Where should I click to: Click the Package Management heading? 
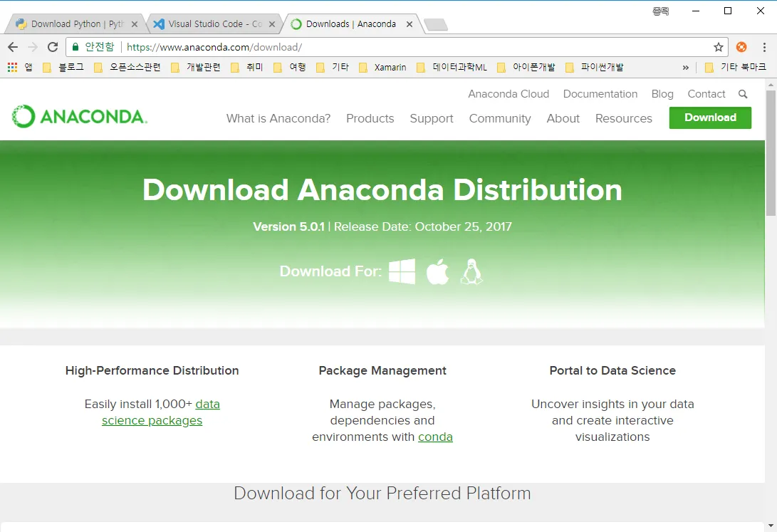click(382, 370)
